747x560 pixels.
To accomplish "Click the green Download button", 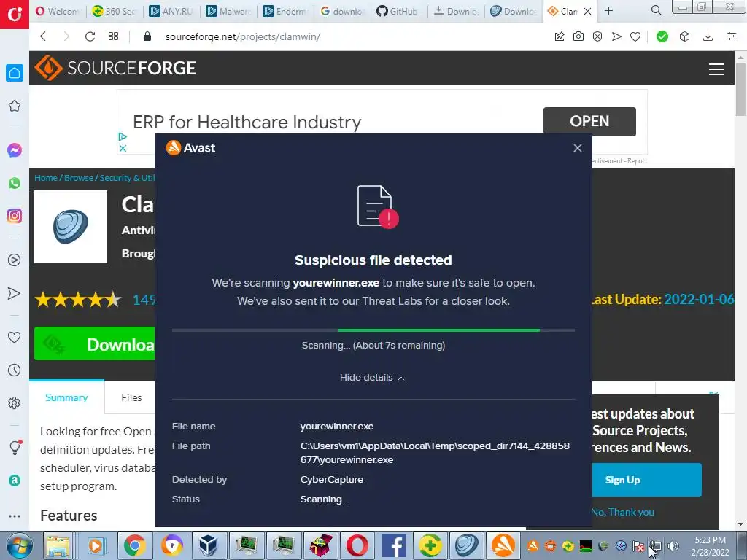I will click(x=94, y=344).
